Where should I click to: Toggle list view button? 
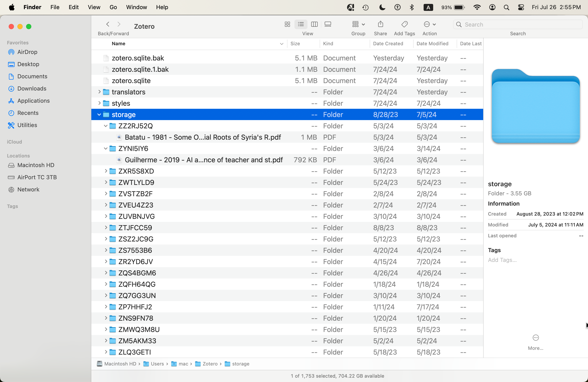(301, 24)
